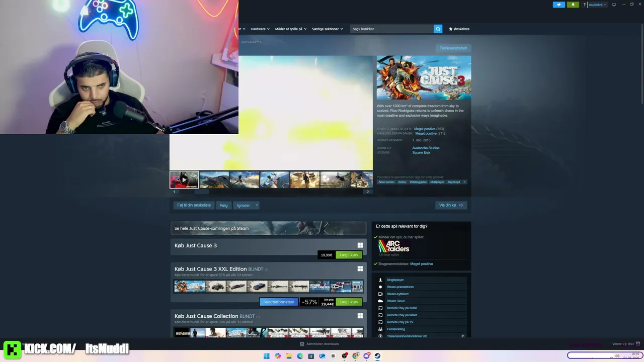Open File Explorer from the taskbar

289,356
